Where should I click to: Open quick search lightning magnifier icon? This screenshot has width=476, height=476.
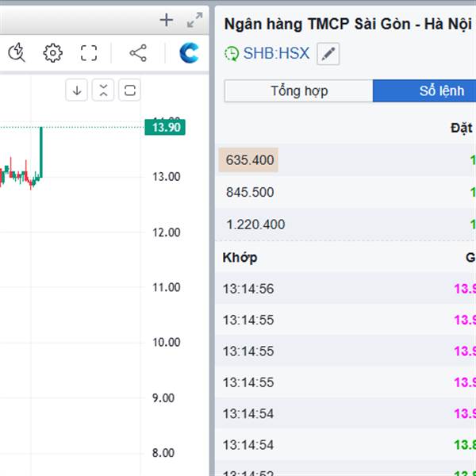(x=17, y=53)
